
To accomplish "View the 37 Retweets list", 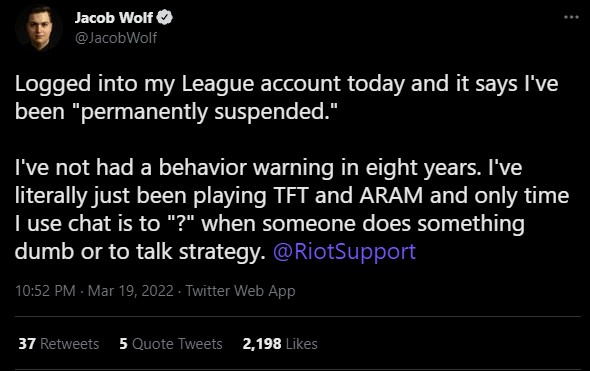I will [x=59, y=344].
